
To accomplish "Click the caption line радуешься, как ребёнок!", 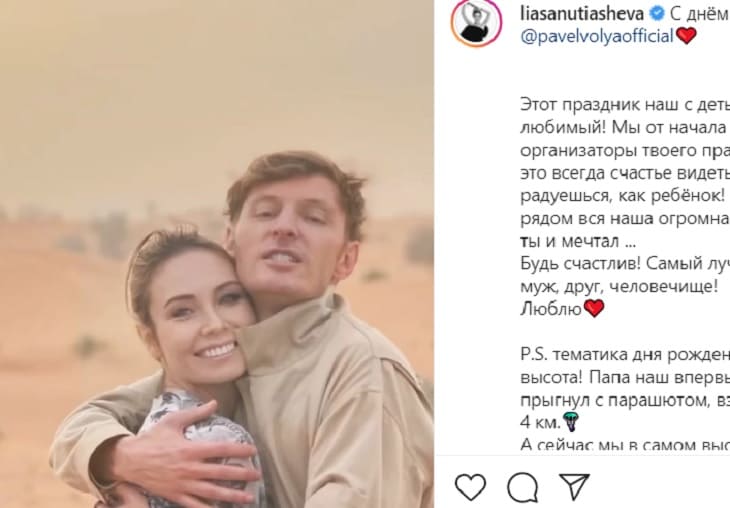I will [x=623, y=196].
